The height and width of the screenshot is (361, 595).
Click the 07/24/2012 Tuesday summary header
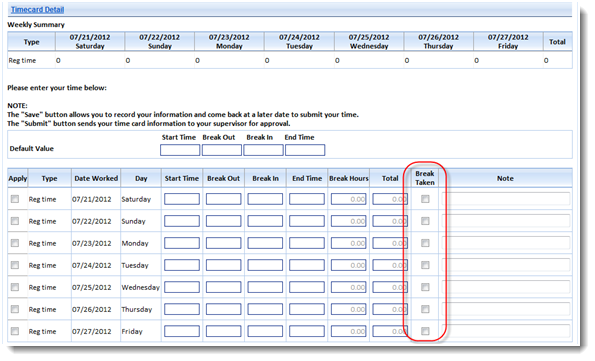[x=299, y=41]
